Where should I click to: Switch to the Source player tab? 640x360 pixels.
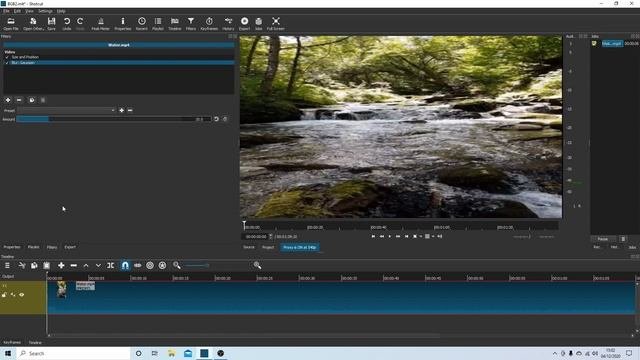pyautogui.click(x=249, y=247)
